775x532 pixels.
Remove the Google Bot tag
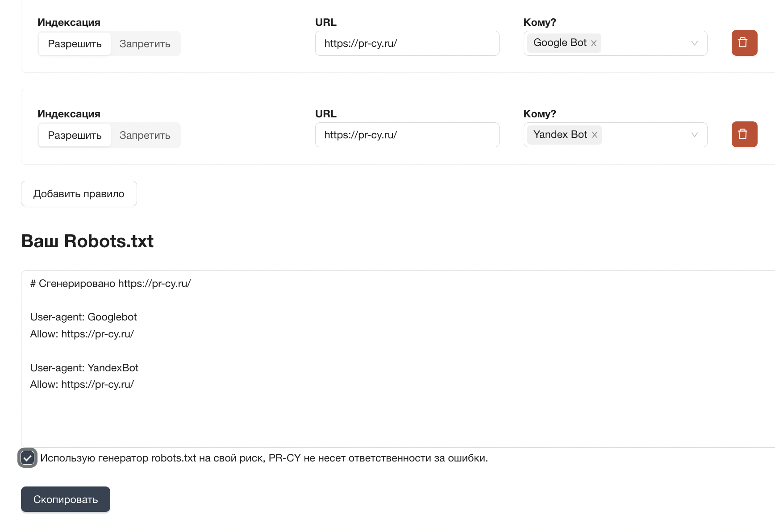[594, 43]
